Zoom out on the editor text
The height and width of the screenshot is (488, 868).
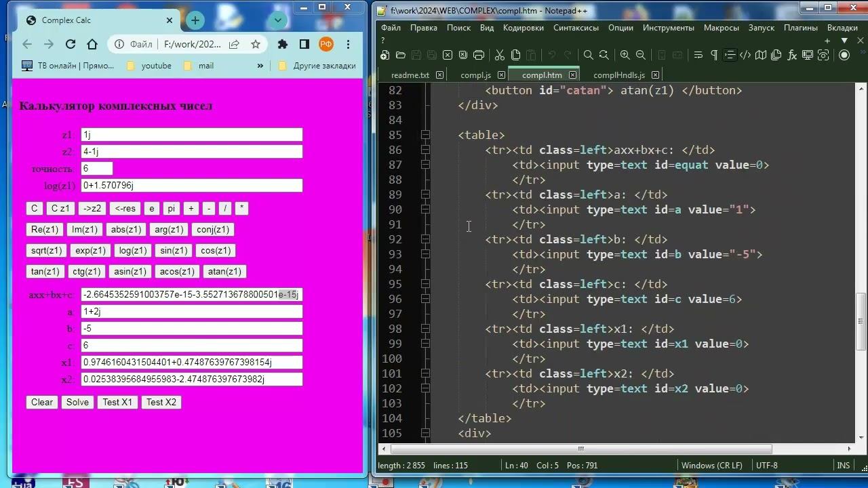[641, 55]
